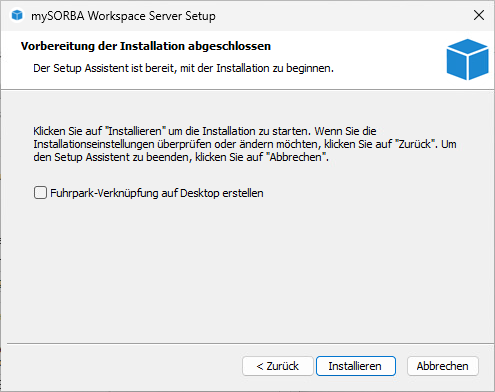Screen dimensions: 495x392
Task: Click the title text 'mySORBA Workspace Server Setup'
Action: (123, 16)
